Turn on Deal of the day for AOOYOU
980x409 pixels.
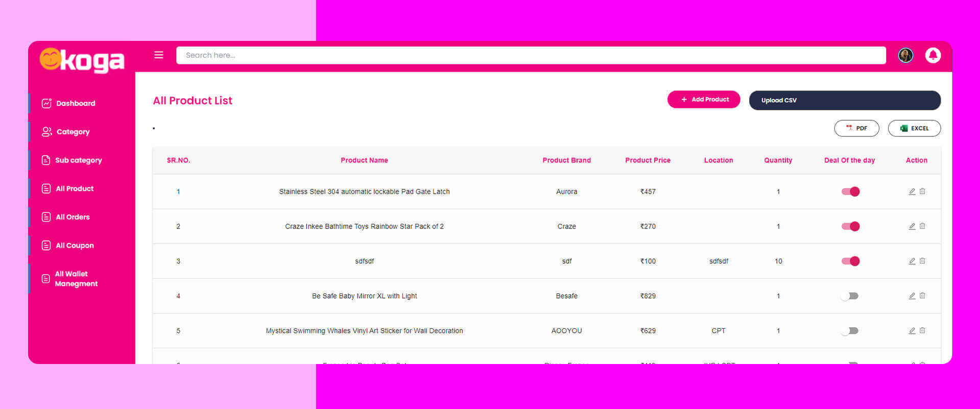[x=850, y=331]
